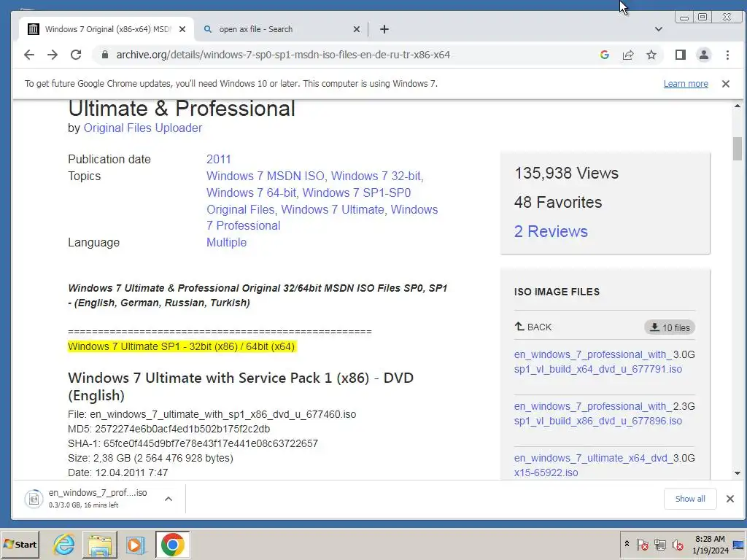Click the 48 Favorites statistic

(558, 203)
